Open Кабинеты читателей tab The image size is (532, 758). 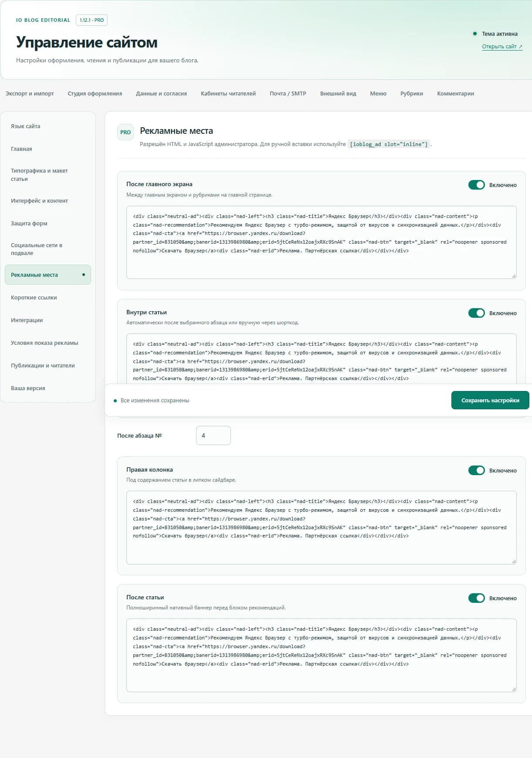(228, 93)
